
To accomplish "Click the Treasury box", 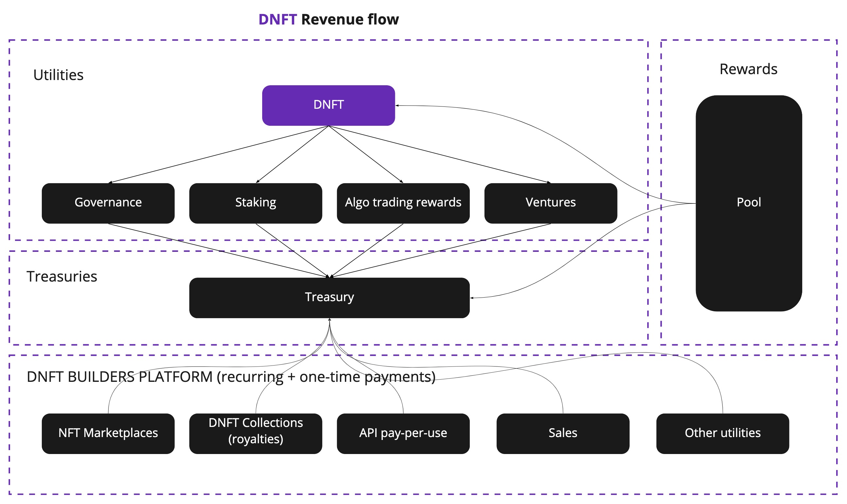I will [330, 298].
